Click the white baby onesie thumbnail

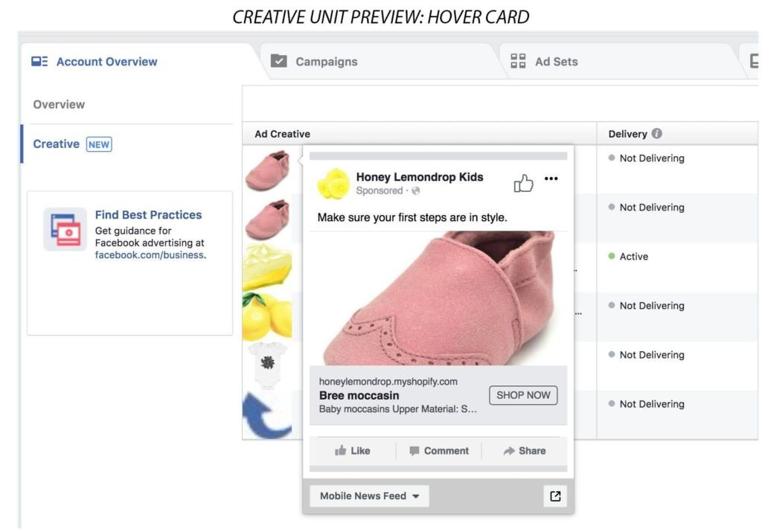point(268,365)
